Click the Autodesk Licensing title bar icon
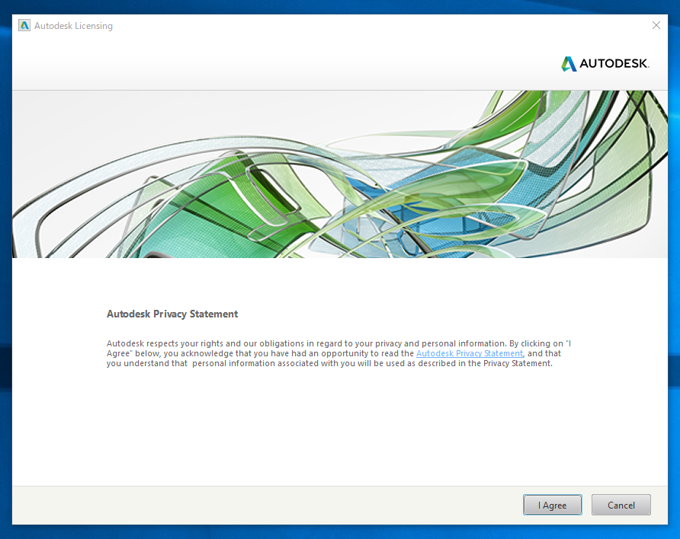The height and width of the screenshot is (539, 680). [24, 26]
